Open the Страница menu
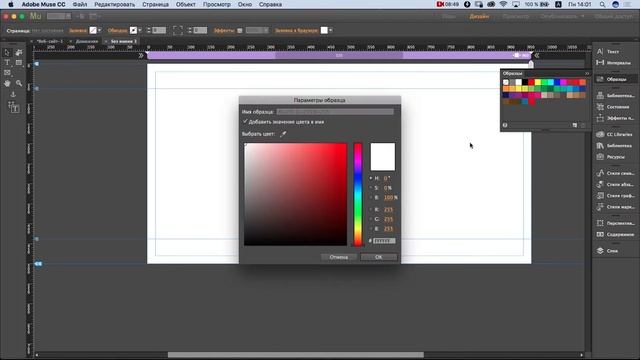Screen dimensions: 640x360 [x=156, y=4]
